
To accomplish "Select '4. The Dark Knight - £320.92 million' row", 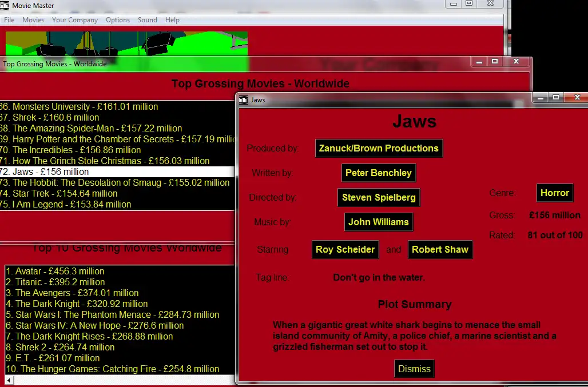I will pyautogui.click(x=120, y=304).
